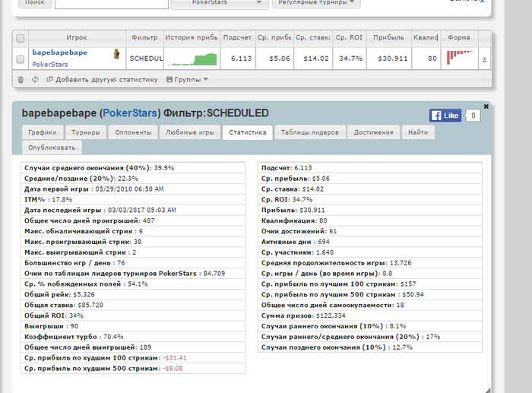Click the -$31.41 worst 100 streaks value
The image size is (532, 393).
pyautogui.click(x=175, y=358)
